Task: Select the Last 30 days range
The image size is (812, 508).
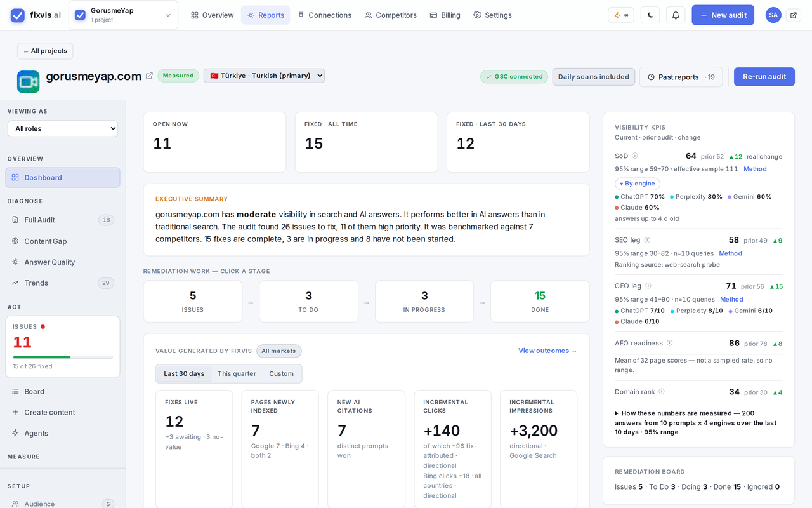Action: [x=184, y=374]
